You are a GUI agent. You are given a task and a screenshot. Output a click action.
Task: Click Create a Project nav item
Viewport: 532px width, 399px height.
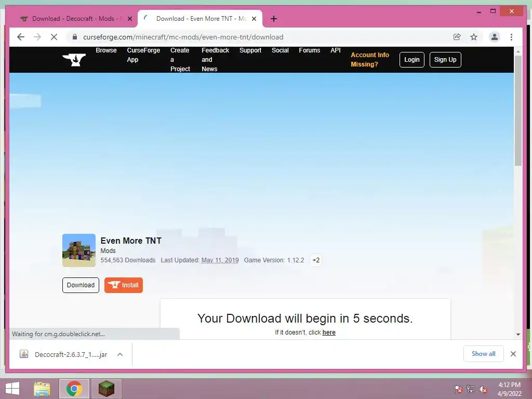[180, 59]
